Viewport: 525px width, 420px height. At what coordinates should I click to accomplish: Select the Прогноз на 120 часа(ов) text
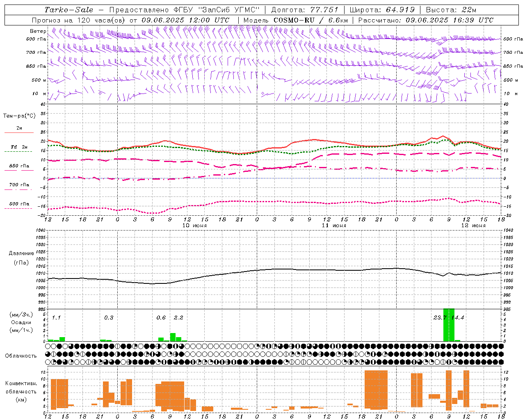click(79, 20)
